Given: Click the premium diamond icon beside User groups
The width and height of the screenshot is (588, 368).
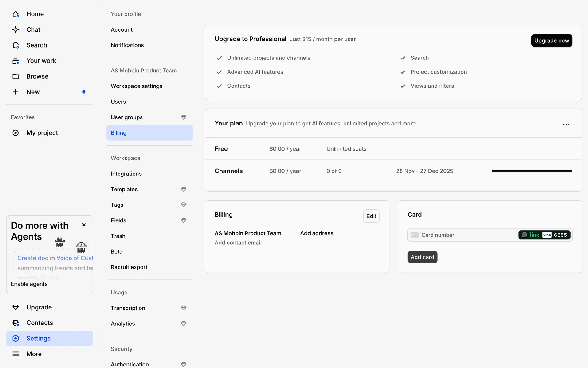Looking at the screenshot, I should click(x=183, y=117).
